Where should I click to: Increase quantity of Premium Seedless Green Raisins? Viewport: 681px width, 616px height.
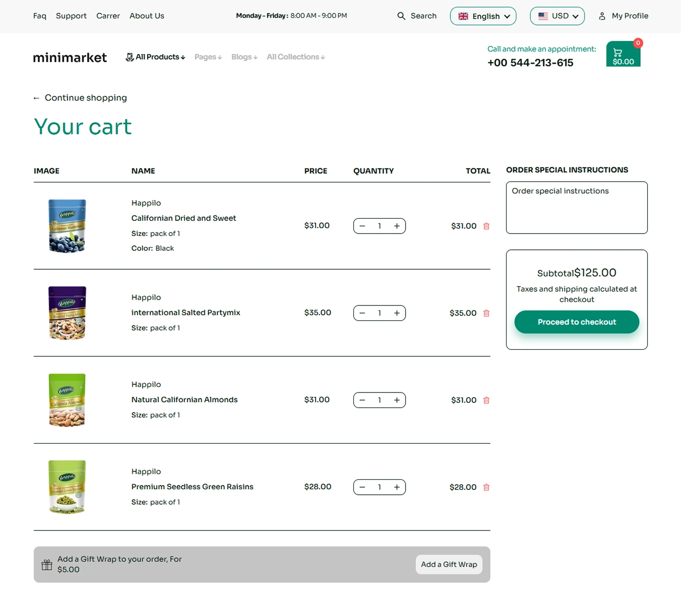coord(397,487)
